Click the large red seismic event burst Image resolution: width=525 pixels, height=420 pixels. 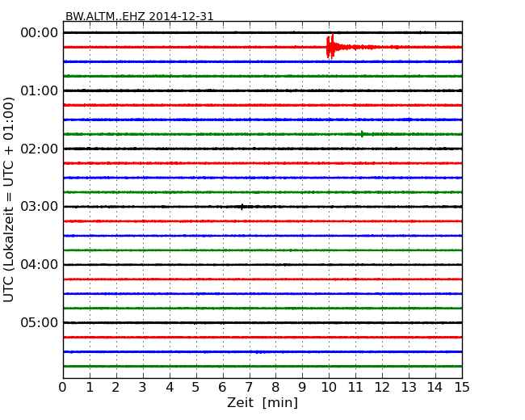(x=331, y=47)
